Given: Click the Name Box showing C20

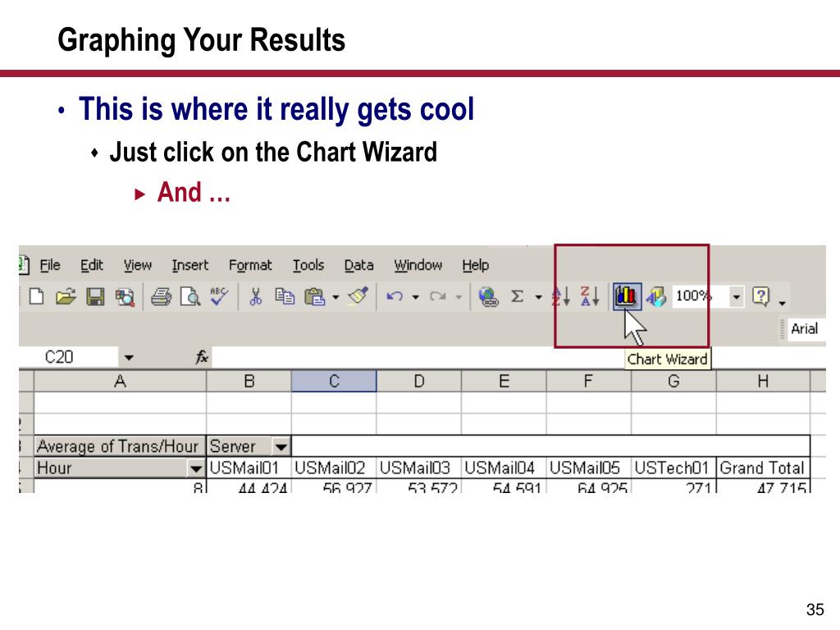Looking at the screenshot, I should (x=69, y=357).
